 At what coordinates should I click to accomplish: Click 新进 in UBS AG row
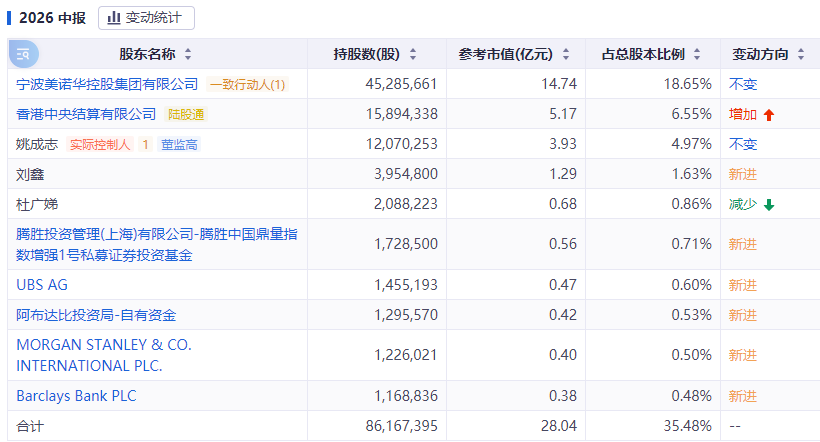[743, 285]
